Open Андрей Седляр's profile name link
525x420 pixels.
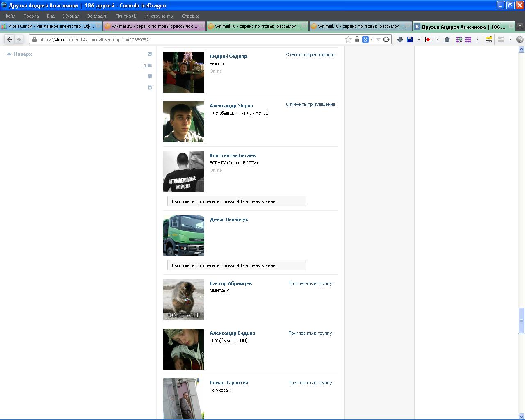click(228, 56)
